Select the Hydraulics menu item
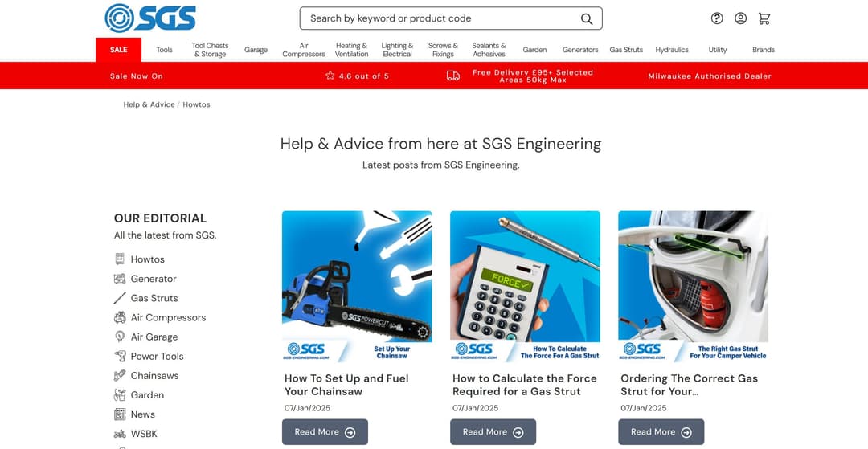 click(x=672, y=50)
